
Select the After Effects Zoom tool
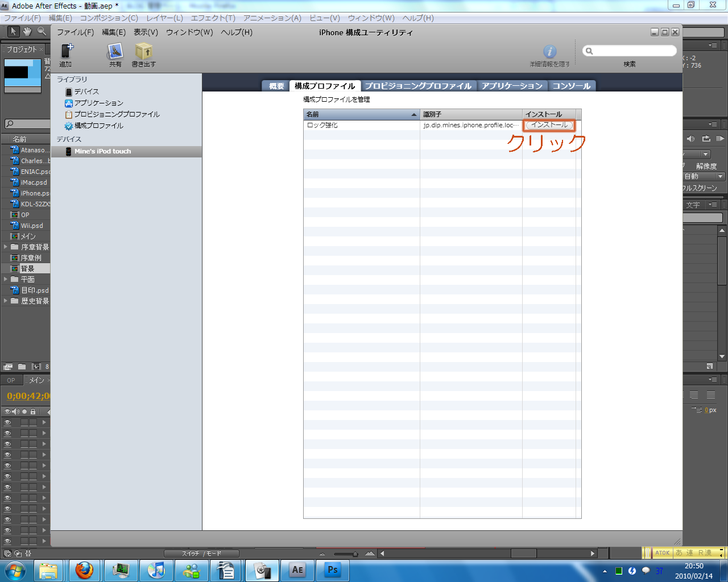pos(42,31)
